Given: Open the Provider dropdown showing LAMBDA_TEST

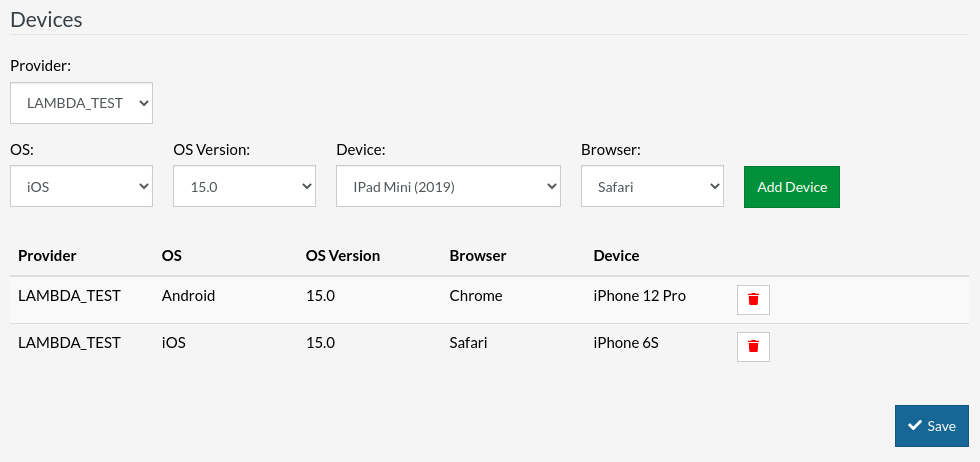Looking at the screenshot, I should pyautogui.click(x=81, y=103).
